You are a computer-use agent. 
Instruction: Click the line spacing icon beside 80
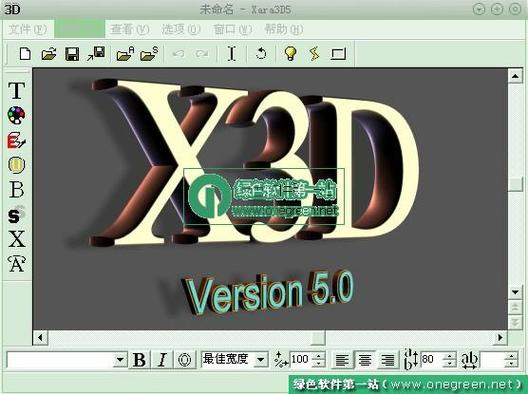411,359
